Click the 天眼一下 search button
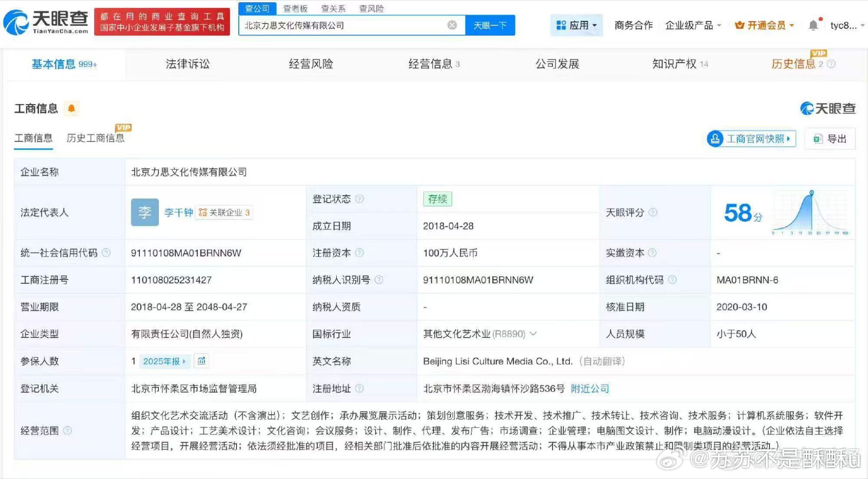Image resolution: width=868 pixels, height=479 pixels. point(490,25)
